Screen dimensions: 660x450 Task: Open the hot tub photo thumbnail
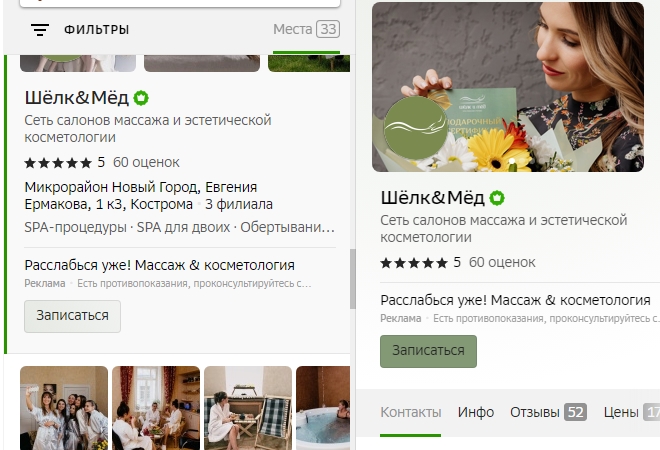coord(323,408)
